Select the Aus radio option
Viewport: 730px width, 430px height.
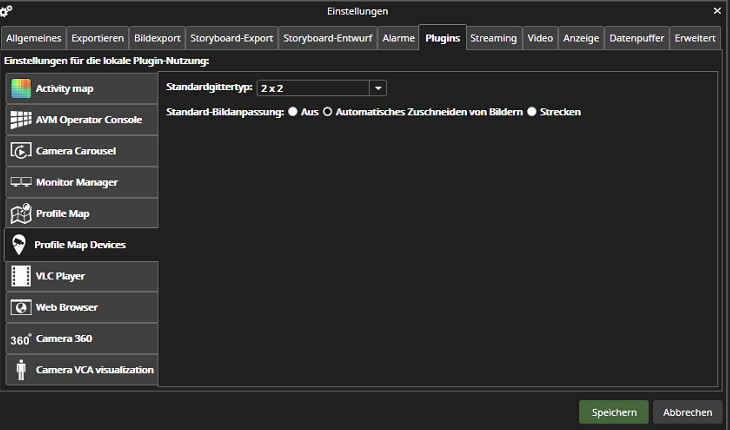pos(292,112)
